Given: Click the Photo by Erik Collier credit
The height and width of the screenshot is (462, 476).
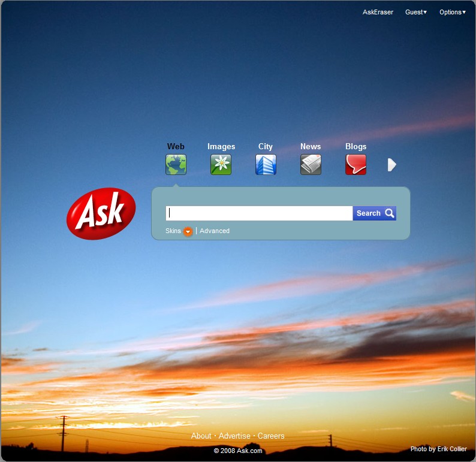Looking at the screenshot, I should click(x=438, y=449).
